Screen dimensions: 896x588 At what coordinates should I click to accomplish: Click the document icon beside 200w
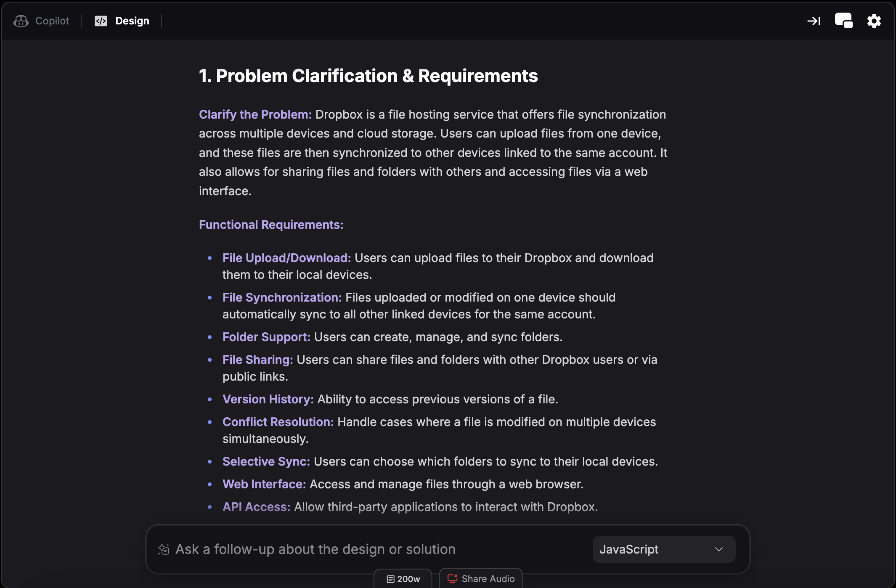pos(390,579)
